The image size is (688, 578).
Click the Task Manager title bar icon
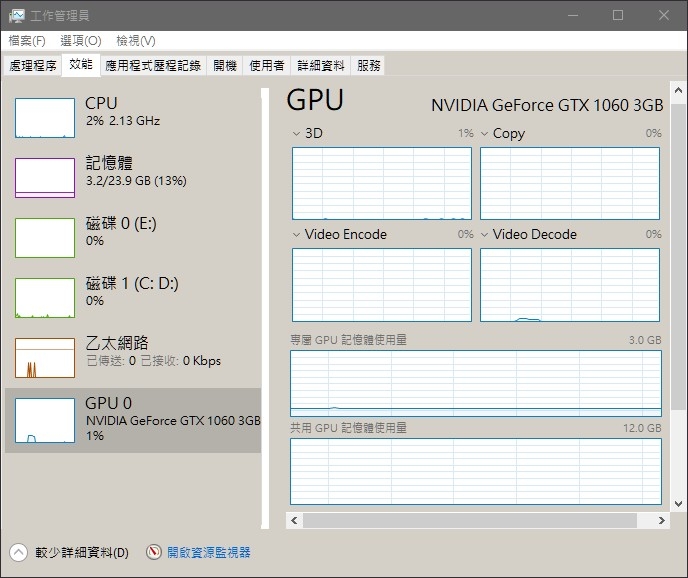[17, 16]
